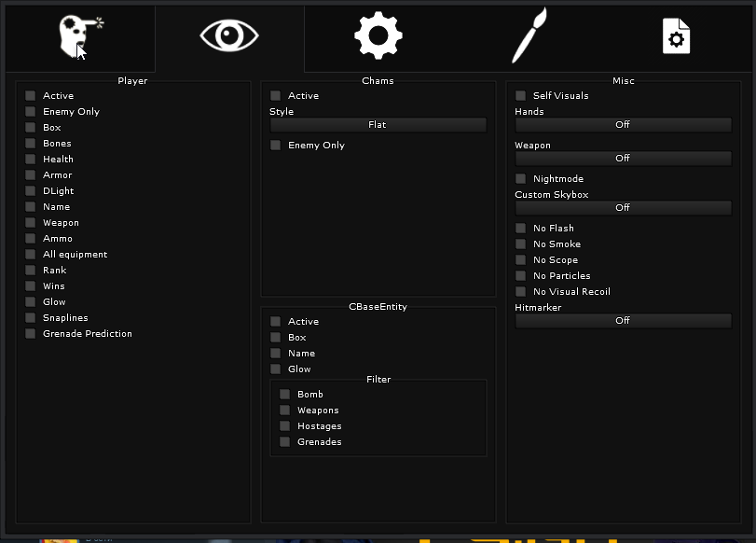Toggle Chams Enemy Only checkbox
This screenshot has height=543, width=756.
(x=276, y=146)
